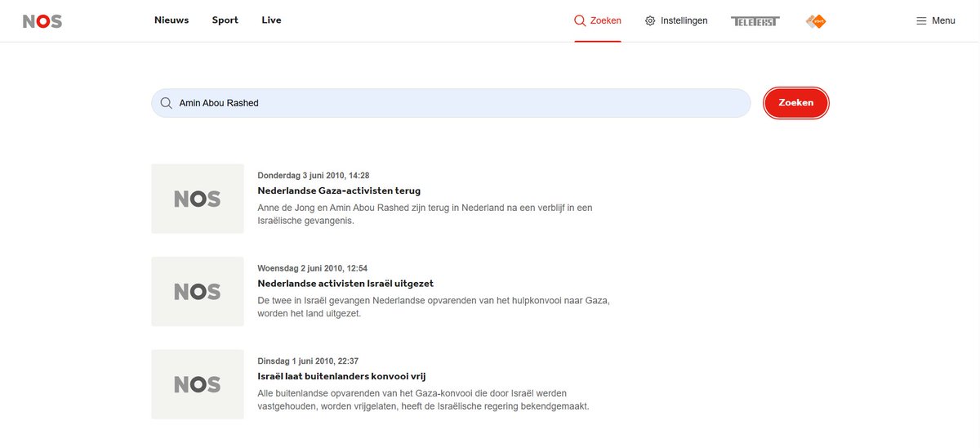Open article Israël laat buitenlanders konvooi vrij

[341, 376]
